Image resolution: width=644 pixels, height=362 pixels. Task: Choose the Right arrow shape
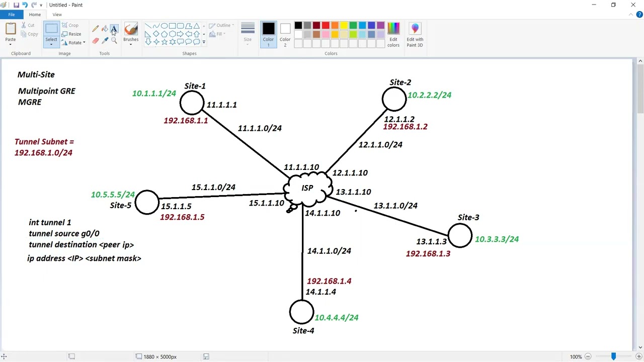(x=181, y=34)
